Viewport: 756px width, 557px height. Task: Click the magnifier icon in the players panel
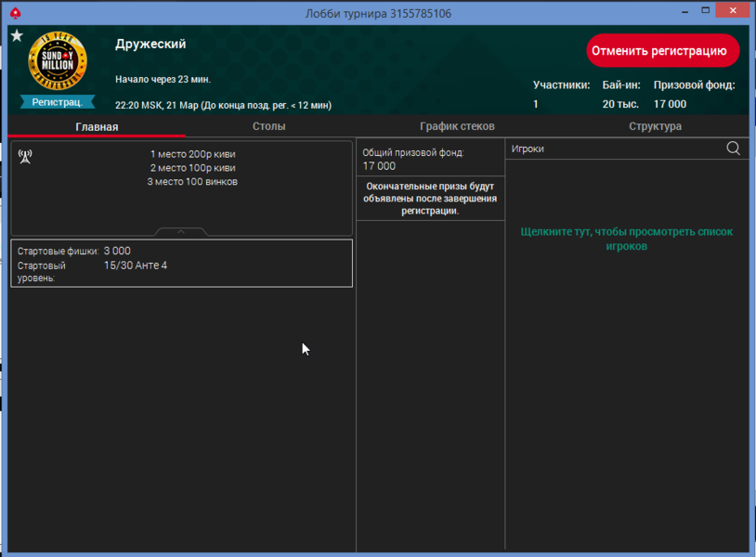tap(733, 149)
